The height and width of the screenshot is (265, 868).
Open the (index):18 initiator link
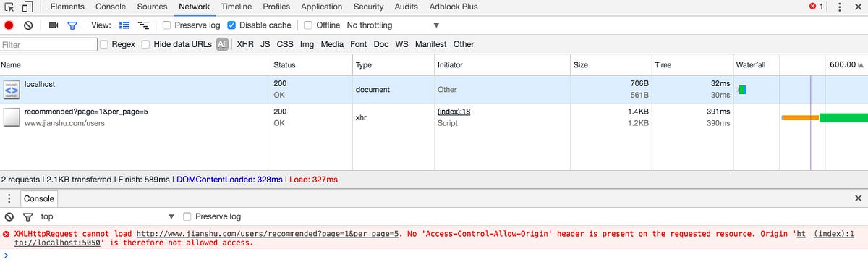coord(454,112)
